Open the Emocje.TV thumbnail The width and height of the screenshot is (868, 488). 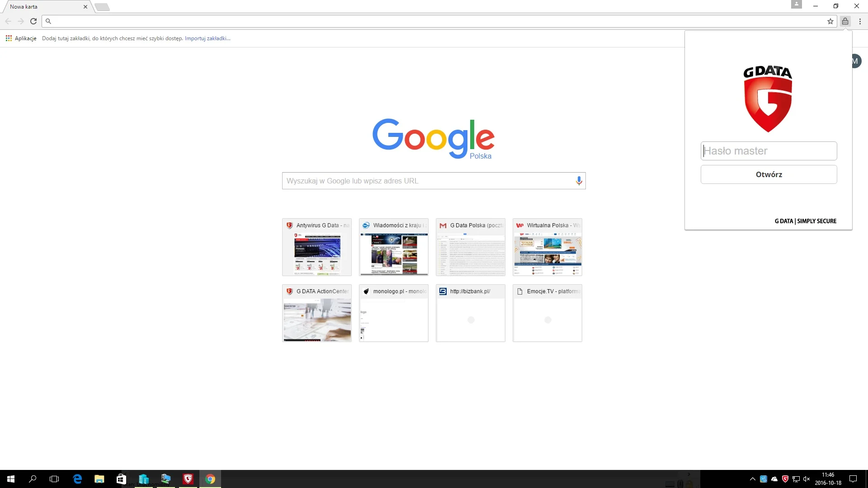[547, 313]
